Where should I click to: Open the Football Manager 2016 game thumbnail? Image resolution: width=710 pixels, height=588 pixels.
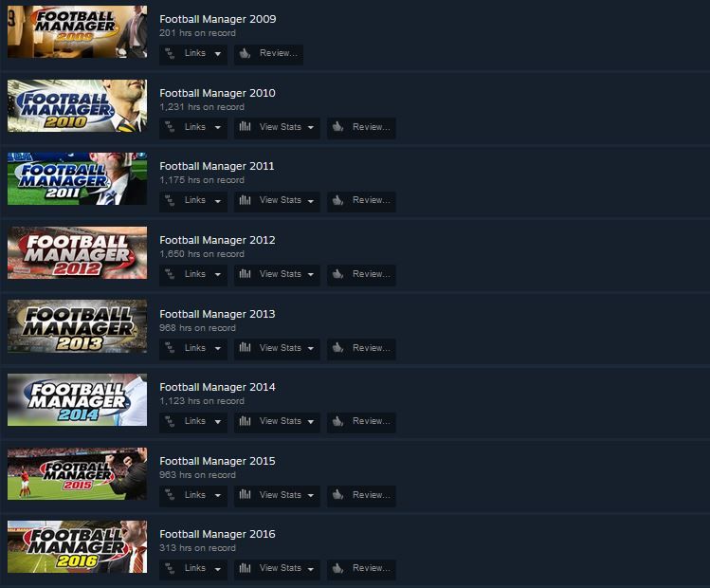coord(77,547)
